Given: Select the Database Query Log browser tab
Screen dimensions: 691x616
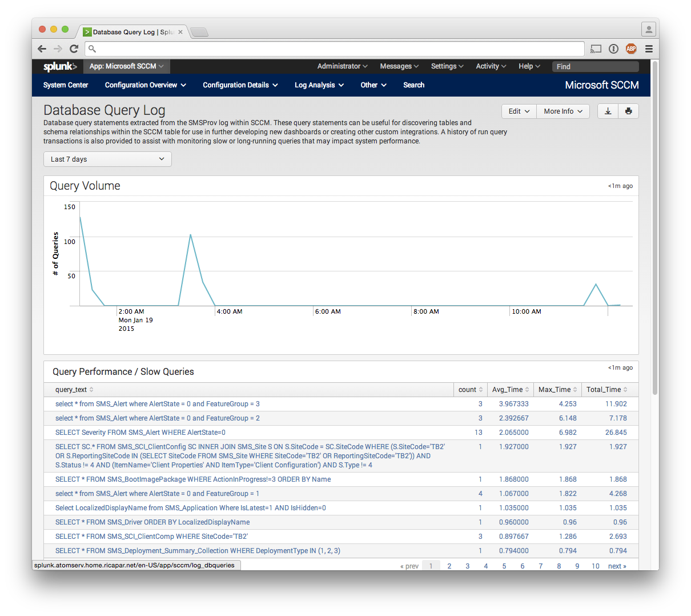Looking at the screenshot, I should coord(134,32).
